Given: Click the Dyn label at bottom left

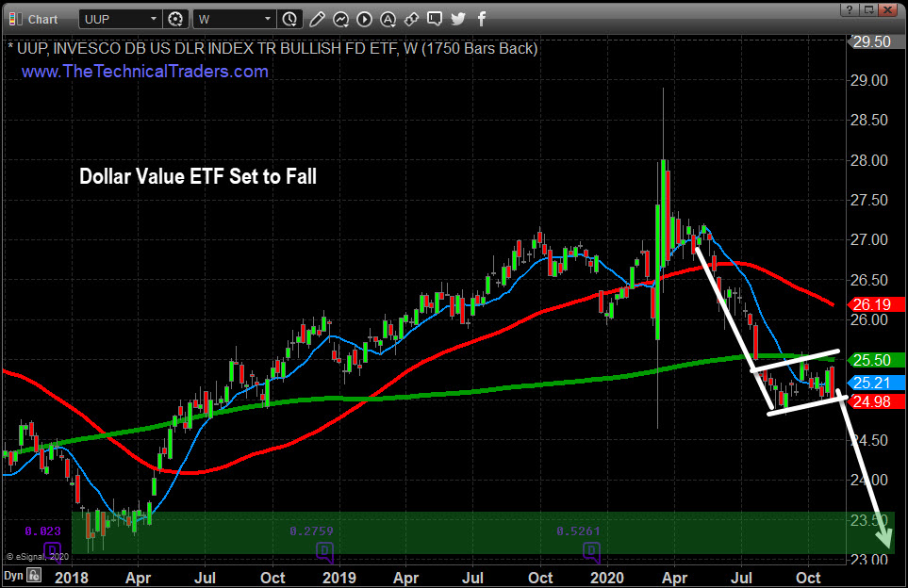Looking at the screenshot, I should [x=13, y=576].
